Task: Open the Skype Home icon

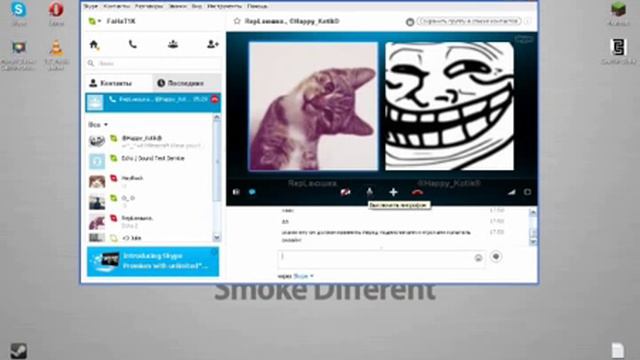Action: (x=94, y=44)
